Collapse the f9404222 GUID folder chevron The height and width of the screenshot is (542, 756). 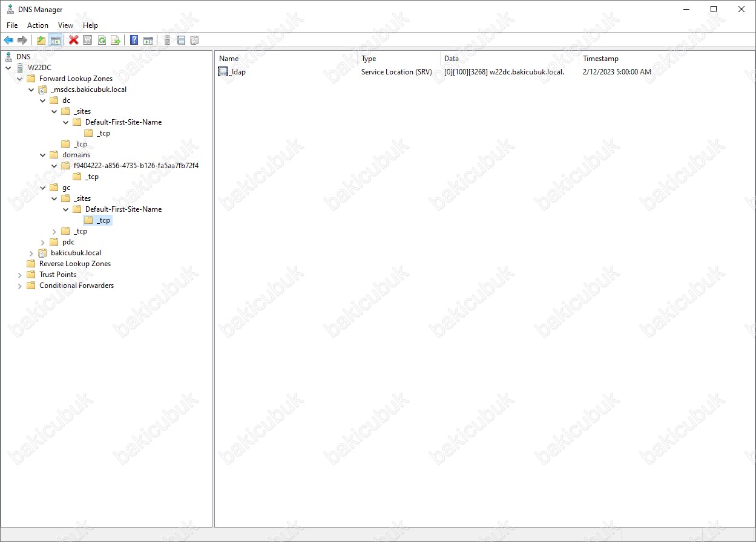(x=54, y=166)
